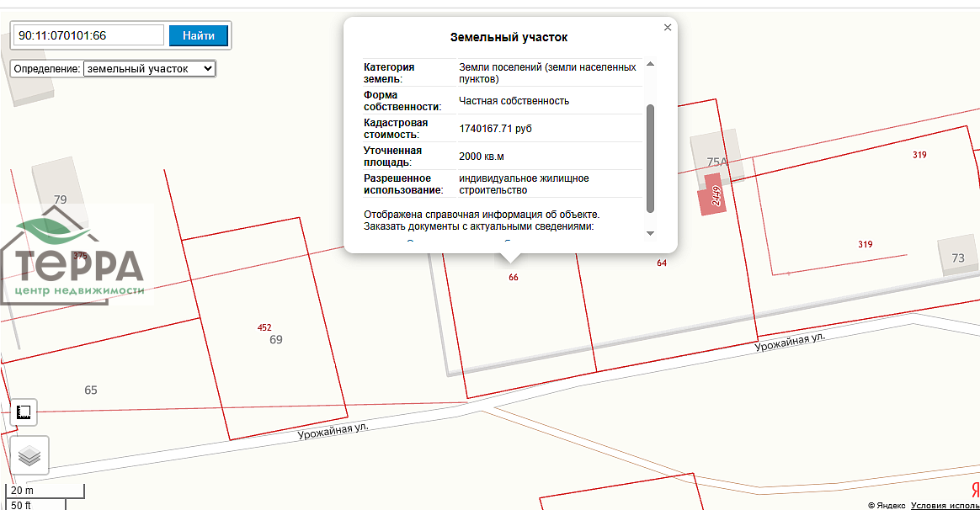This screenshot has height=510, width=980.
Task: Click the parcel 66 label under the popup
Action: click(x=514, y=277)
